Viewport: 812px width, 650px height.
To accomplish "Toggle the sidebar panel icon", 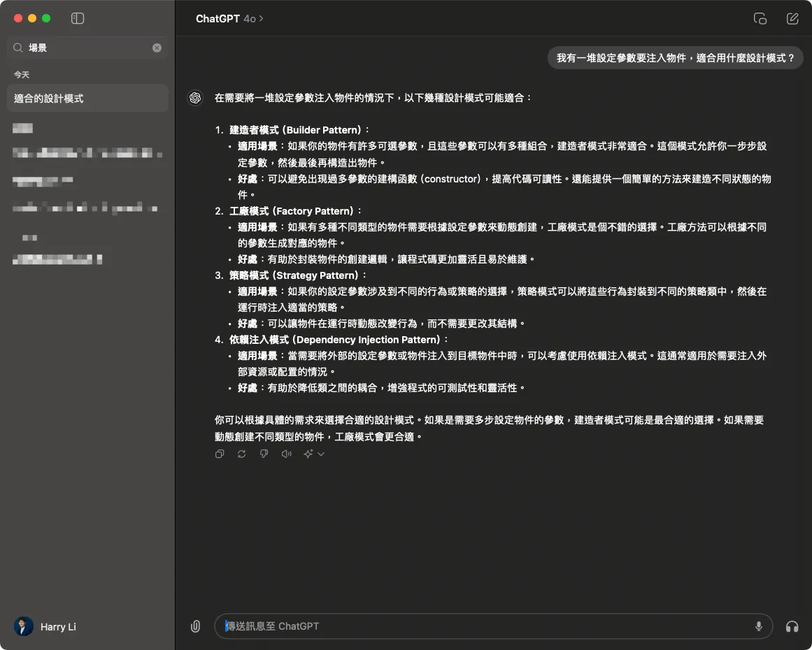I will coord(78,19).
